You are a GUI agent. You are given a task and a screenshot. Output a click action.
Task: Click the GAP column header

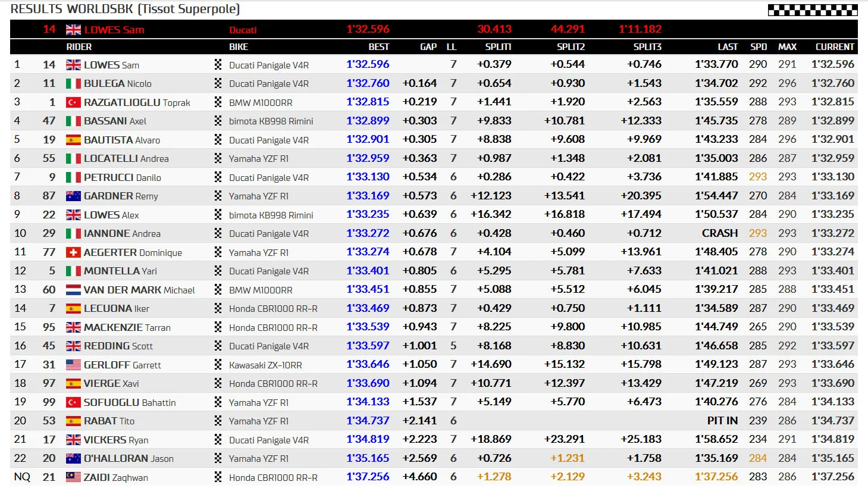(428, 47)
